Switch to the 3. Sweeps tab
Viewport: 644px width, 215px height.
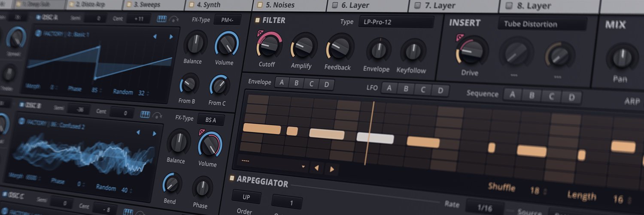click(153, 5)
